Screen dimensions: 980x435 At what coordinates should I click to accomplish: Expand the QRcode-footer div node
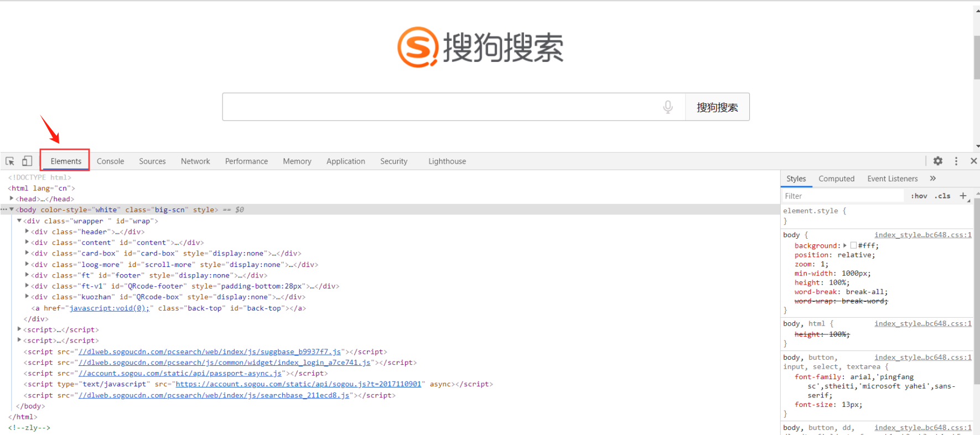pos(27,286)
